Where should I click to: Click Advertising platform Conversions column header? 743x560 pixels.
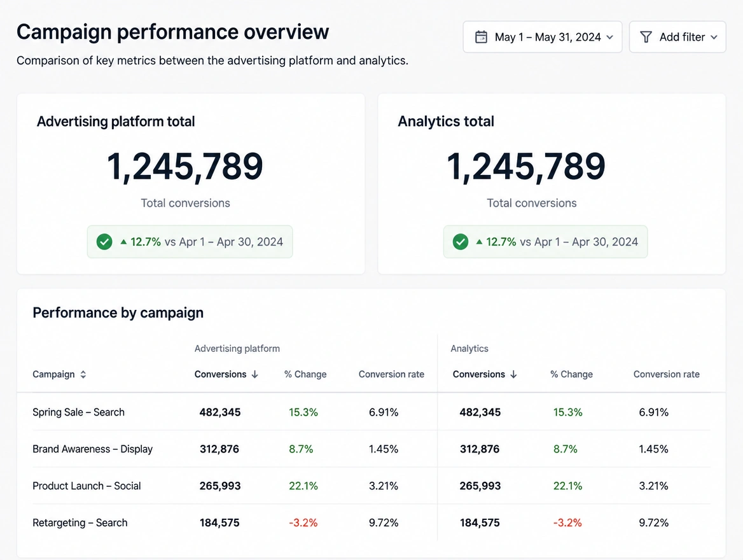coord(220,375)
